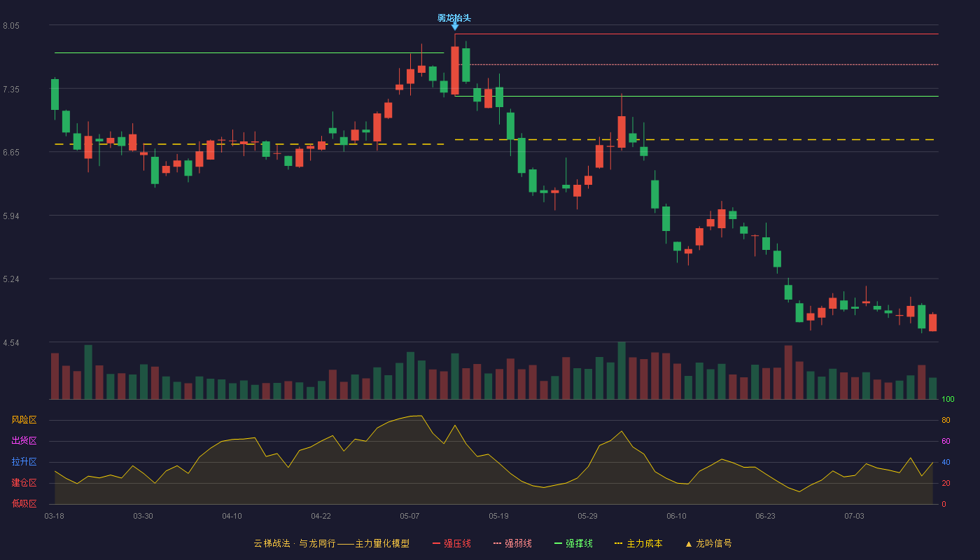Viewport: 980px width, 560px height.
Task: Click the 04-22 date axis label
Action: click(321, 516)
